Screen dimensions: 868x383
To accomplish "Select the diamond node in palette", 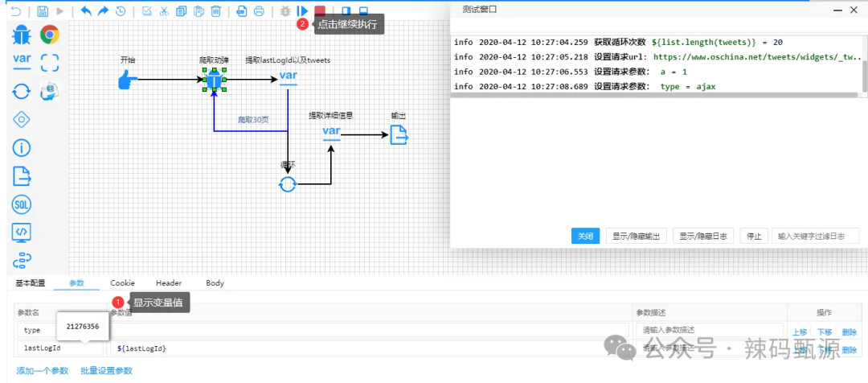I will coord(21,119).
